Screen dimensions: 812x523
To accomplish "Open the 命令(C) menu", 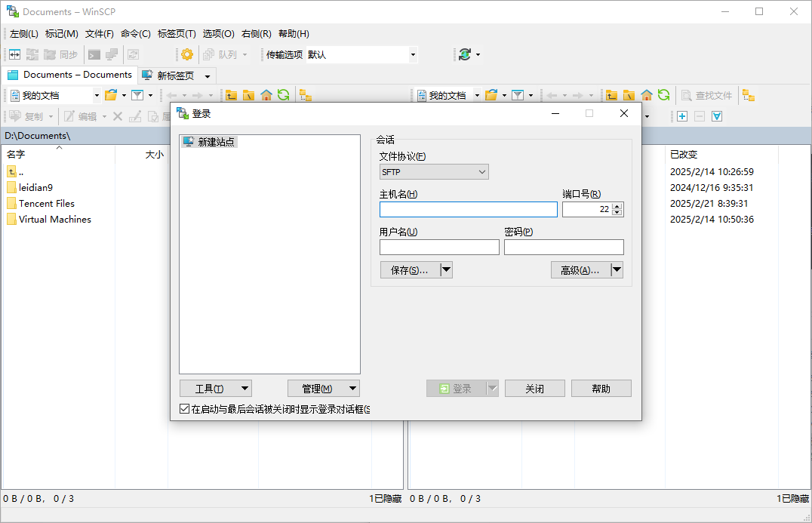I will tap(136, 34).
